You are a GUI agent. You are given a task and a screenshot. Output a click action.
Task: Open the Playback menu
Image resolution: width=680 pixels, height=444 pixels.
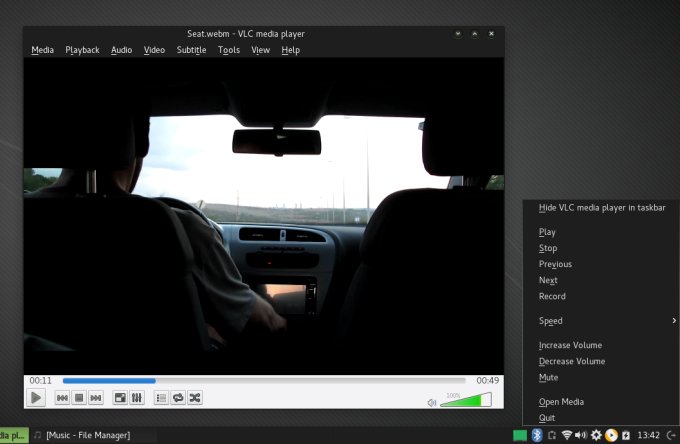tap(82, 50)
